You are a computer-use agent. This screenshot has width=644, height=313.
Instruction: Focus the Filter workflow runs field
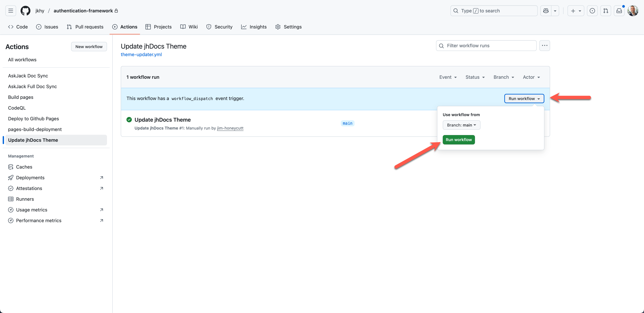coord(490,45)
